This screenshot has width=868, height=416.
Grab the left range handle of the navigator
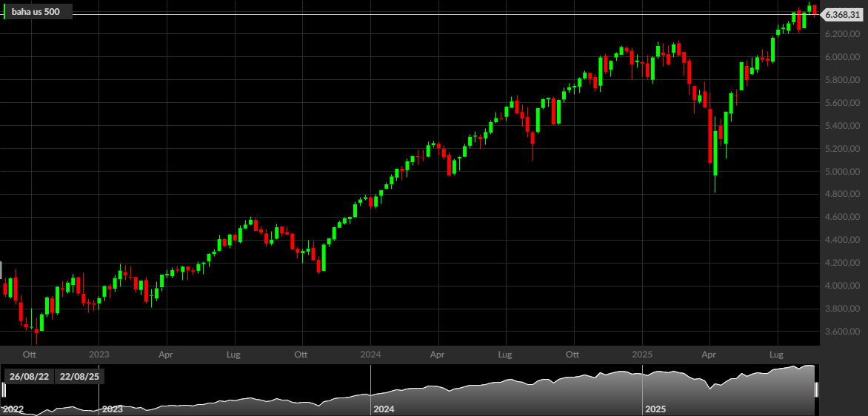[4, 390]
